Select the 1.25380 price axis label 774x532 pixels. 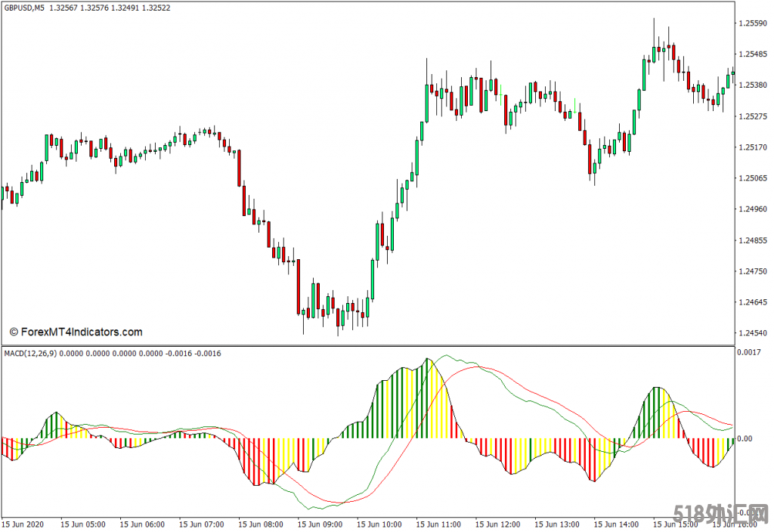tap(753, 85)
